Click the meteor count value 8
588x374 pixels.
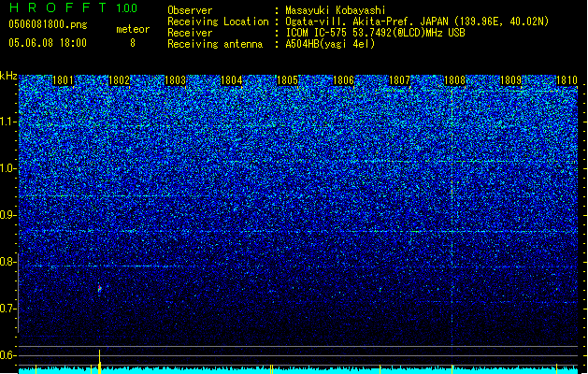pyautogui.click(x=133, y=43)
